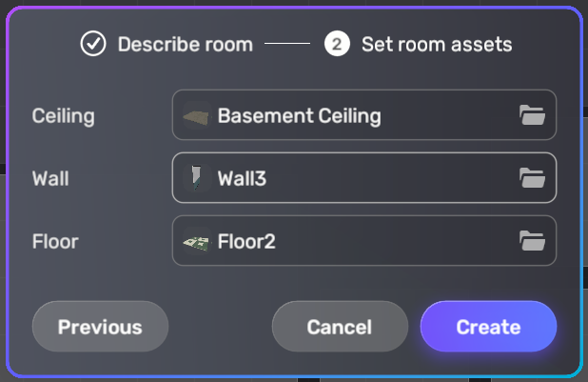Cancel the room creation dialog
588x382 pixels.
click(x=339, y=327)
